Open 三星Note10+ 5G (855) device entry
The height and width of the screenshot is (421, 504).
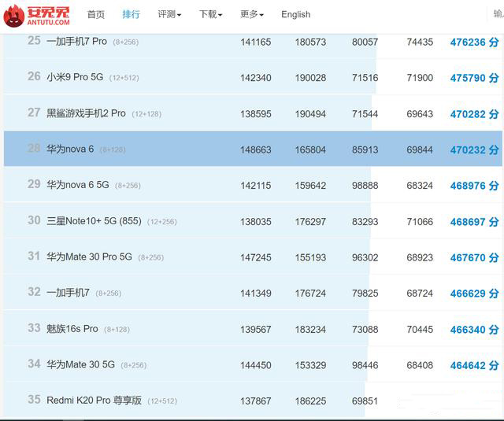point(94,221)
